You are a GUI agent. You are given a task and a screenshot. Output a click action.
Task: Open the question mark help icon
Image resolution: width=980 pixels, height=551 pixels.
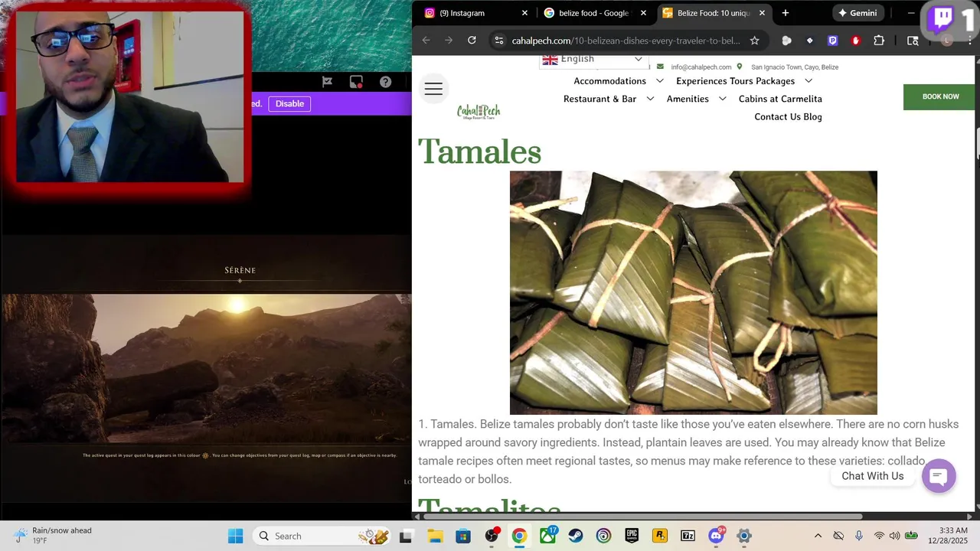coord(385,82)
